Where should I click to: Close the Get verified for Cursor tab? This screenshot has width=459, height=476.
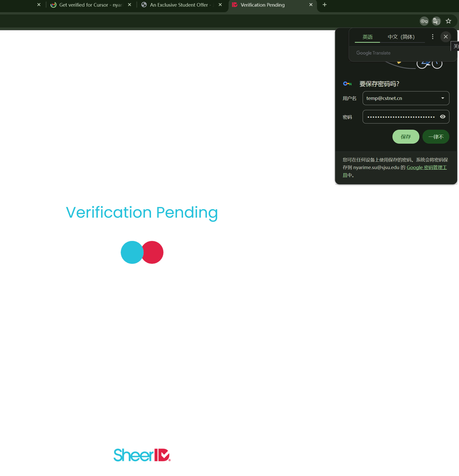(130, 5)
